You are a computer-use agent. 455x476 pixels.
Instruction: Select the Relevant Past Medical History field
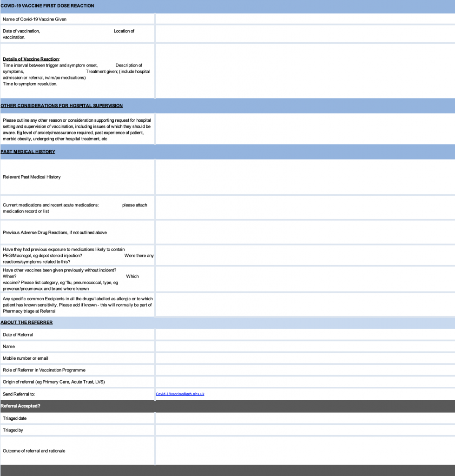[x=305, y=177]
